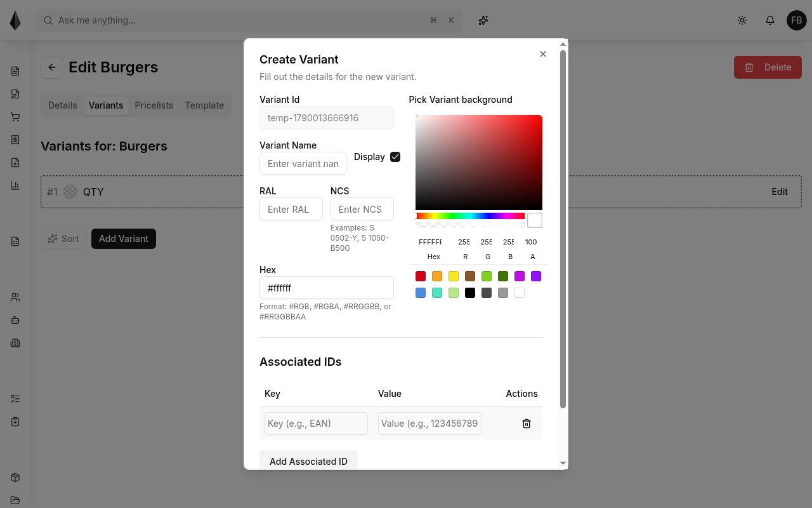Viewport: 812px width, 508px height.
Task: Click the Hex #ffffff input field
Action: [x=327, y=288]
